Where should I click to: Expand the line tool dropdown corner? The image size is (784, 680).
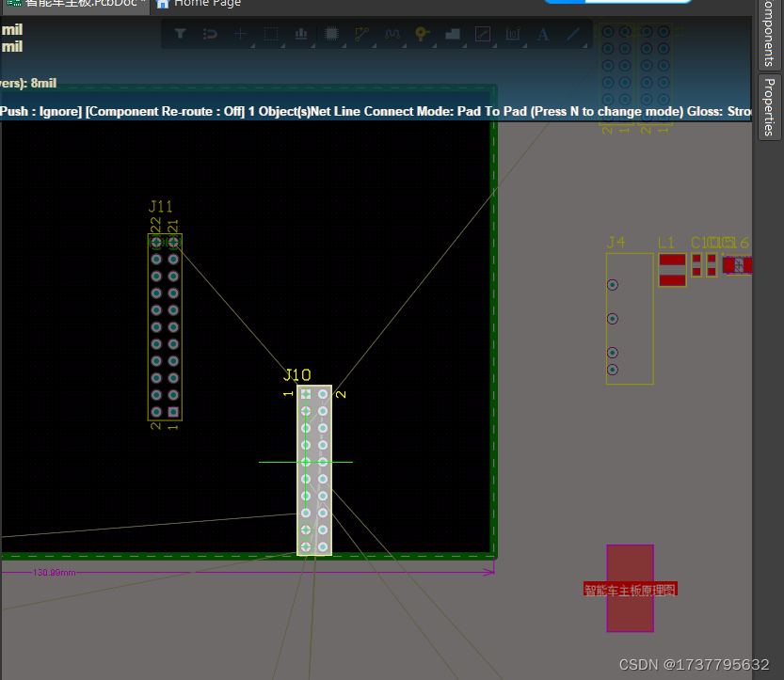[585, 45]
